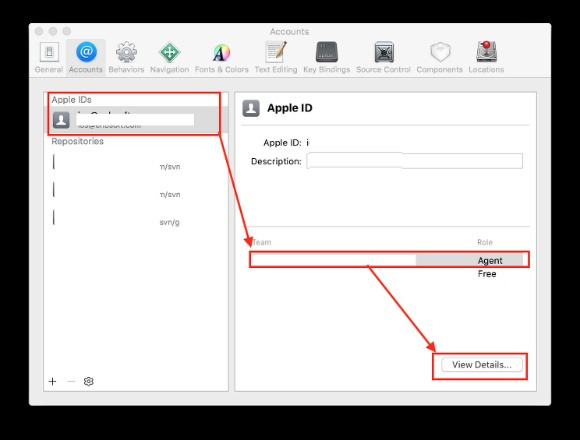Screen dimensions: 580x440
Task: Open Text Editing preferences
Action: [276, 58]
